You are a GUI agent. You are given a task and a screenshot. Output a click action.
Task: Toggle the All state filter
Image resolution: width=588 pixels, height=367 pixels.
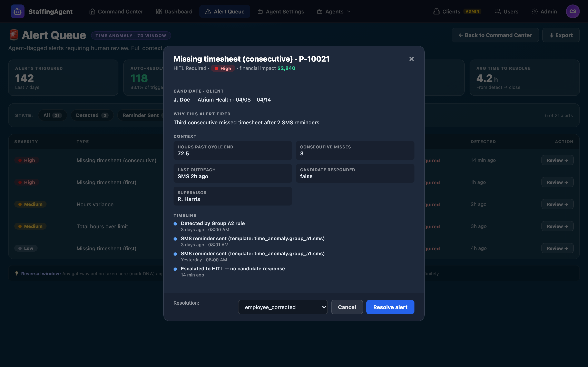(52, 115)
